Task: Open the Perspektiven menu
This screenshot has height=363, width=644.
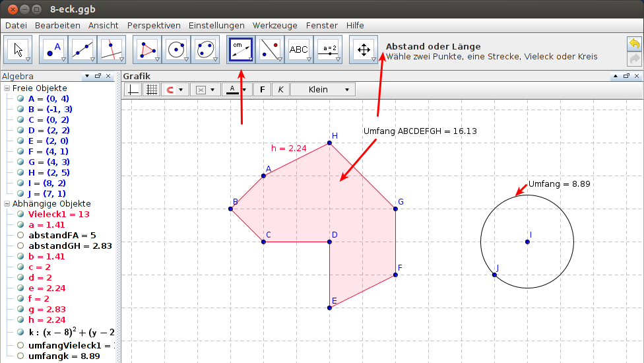Action: click(154, 25)
